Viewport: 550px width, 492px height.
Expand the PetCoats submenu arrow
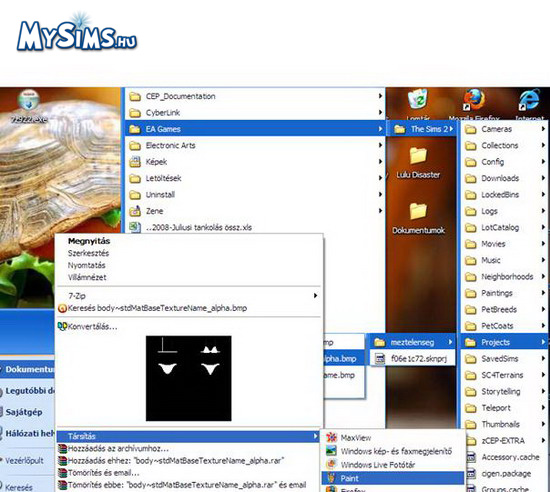click(x=543, y=326)
